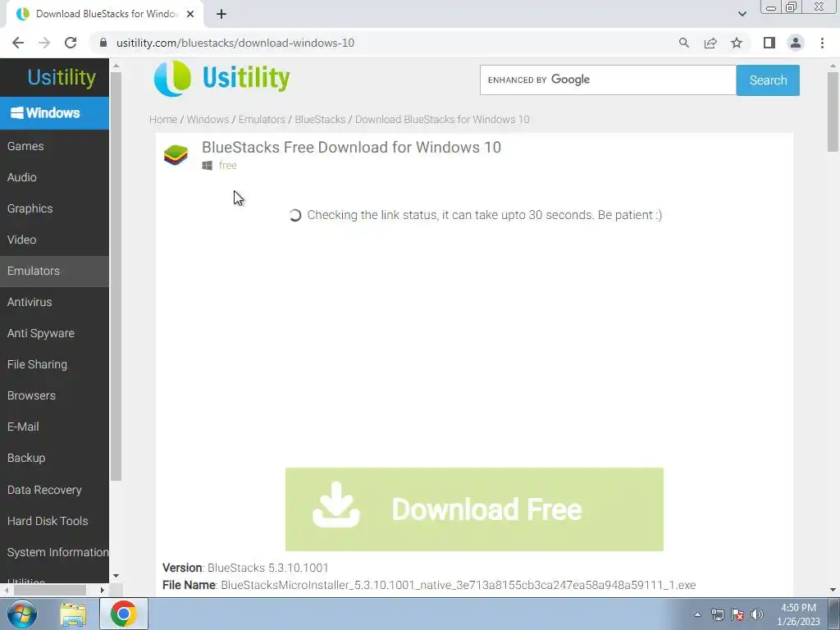The width and height of the screenshot is (840, 630).
Task: Go to Home breadcrumb link
Action: pos(163,120)
